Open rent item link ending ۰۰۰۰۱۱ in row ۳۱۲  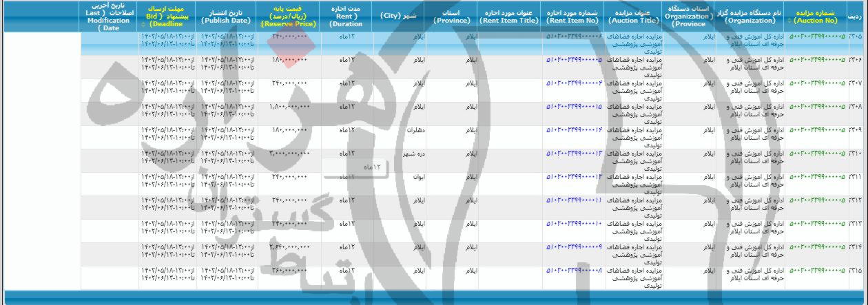[x=575, y=200]
